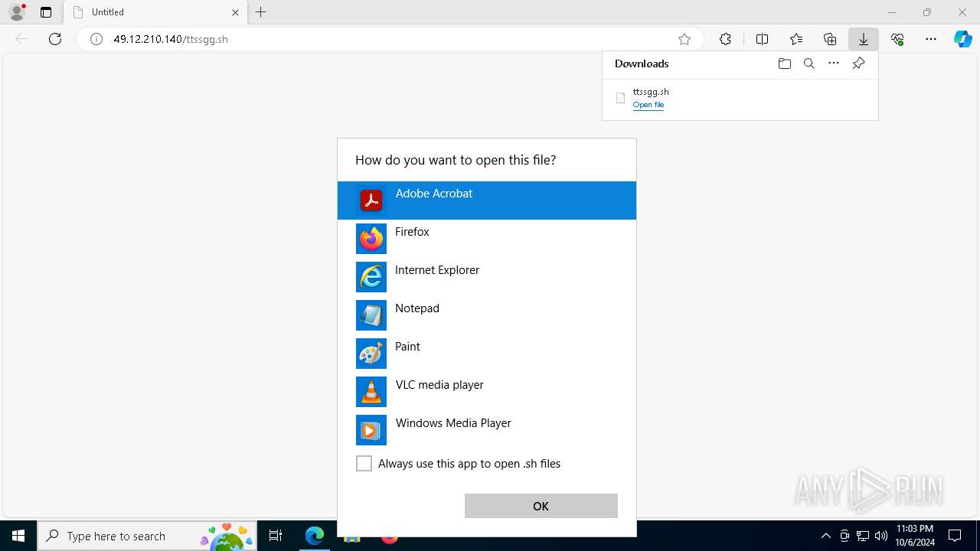Search downloads with the magnifier icon
This screenshot has height=551, width=980.
(808, 64)
